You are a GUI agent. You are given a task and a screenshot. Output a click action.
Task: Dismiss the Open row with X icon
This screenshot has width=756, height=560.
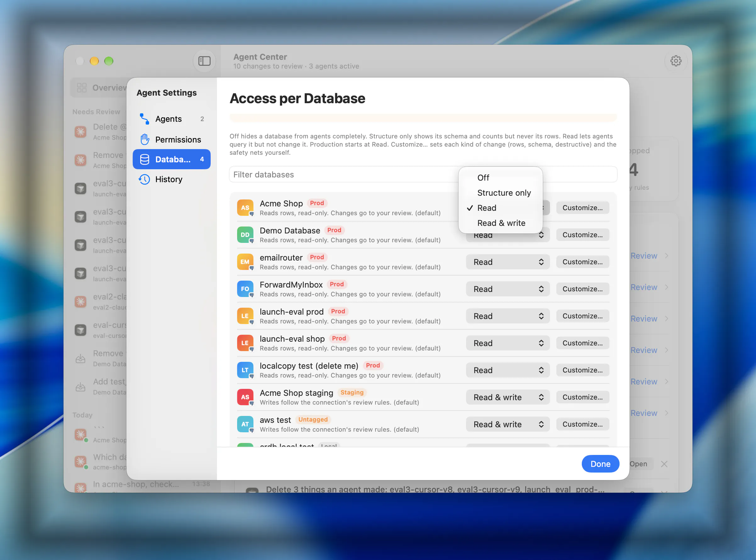click(x=664, y=464)
